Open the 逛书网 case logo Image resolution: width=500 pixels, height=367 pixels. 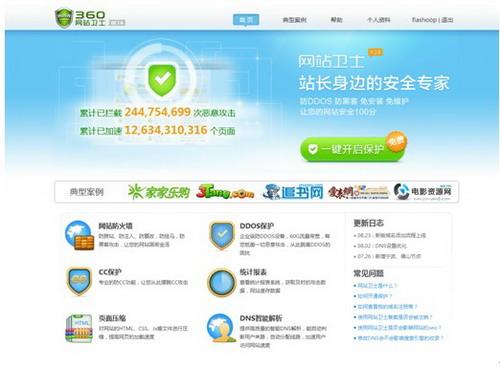[293, 192]
